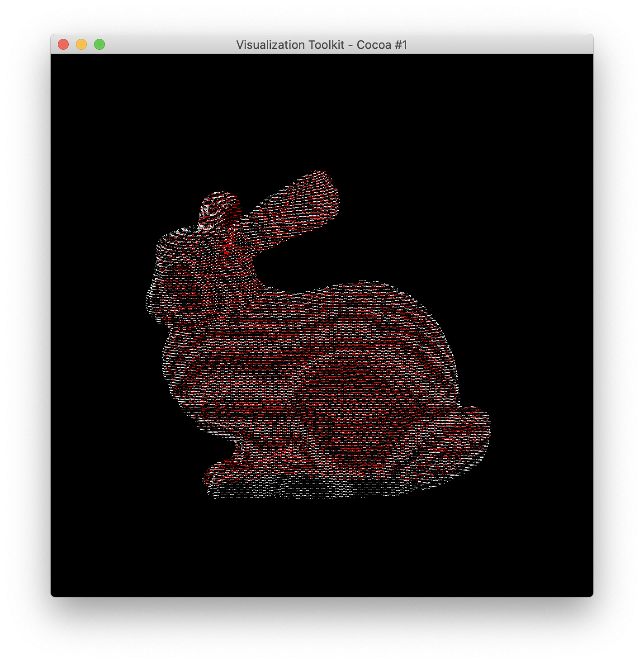
Task: Minimize the Cocoa render window
Action: tap(81, 43)
